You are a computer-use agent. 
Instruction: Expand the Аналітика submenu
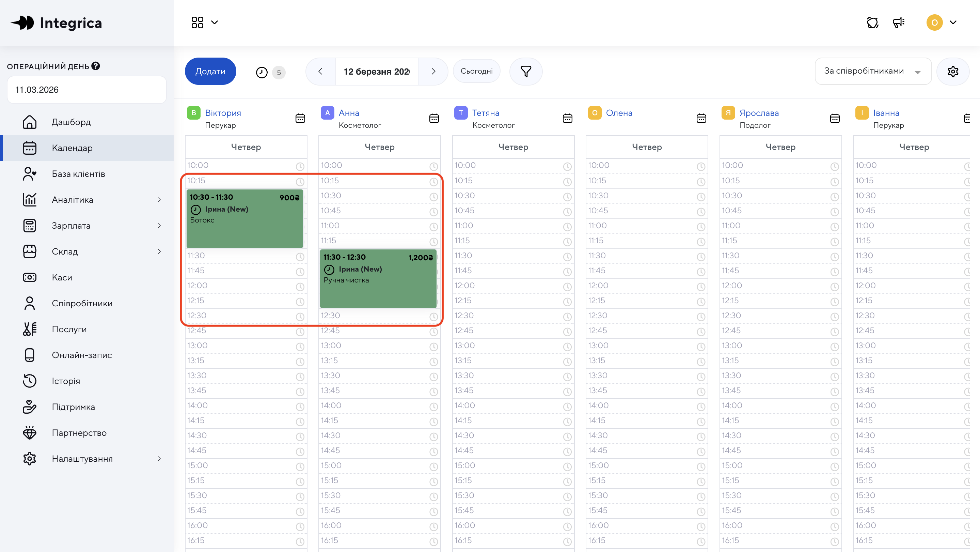(159, 199)
